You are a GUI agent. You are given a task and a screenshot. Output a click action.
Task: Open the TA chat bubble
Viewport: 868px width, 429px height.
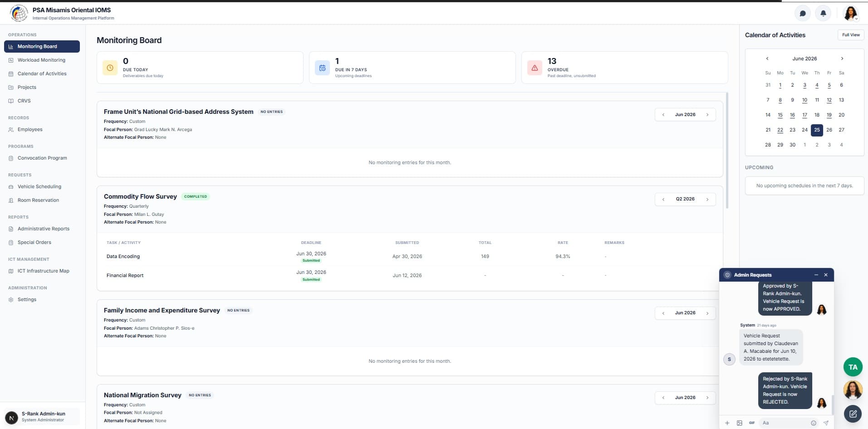[853, 367]
